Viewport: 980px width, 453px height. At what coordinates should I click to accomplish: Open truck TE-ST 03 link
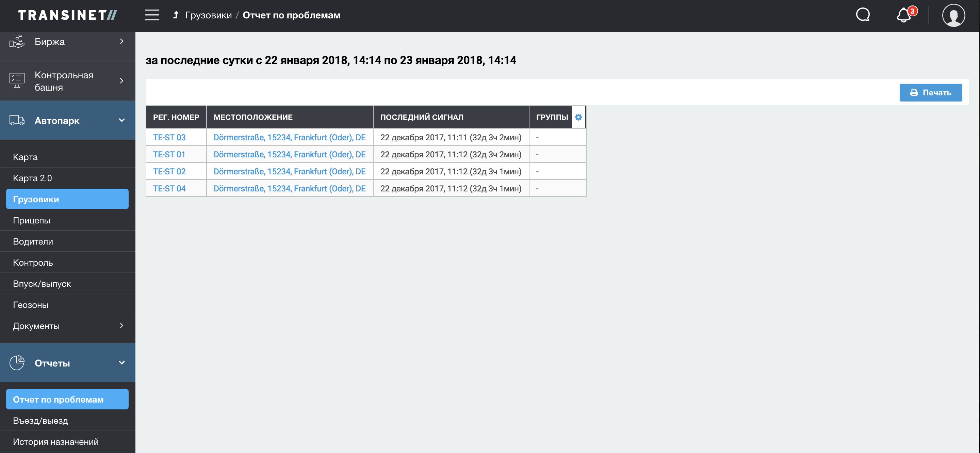(x=169, y=137)
